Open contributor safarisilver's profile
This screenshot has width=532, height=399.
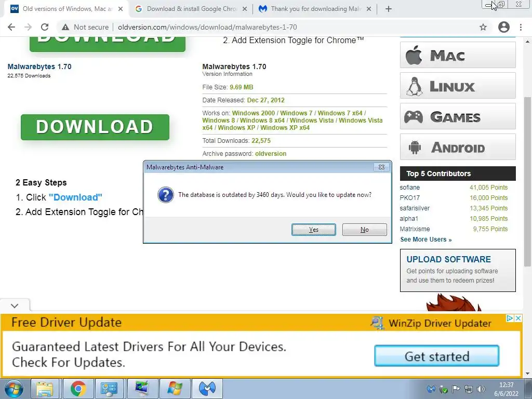[415, 208]
